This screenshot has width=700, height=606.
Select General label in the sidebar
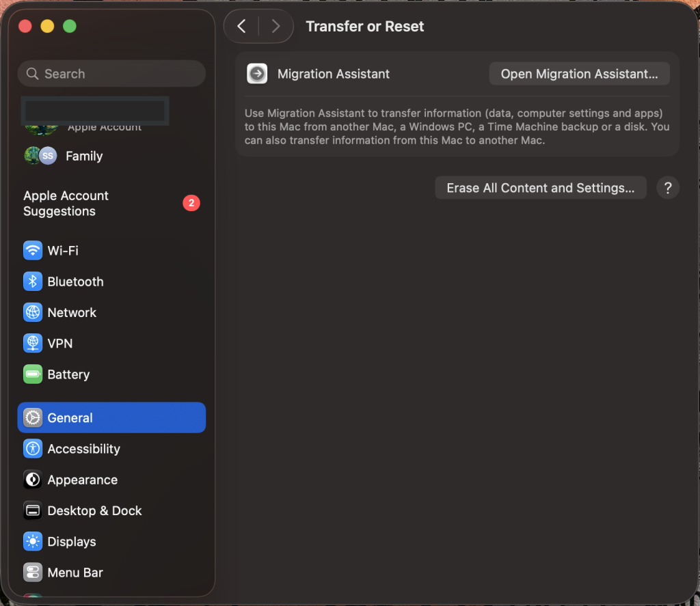(70, 417)
